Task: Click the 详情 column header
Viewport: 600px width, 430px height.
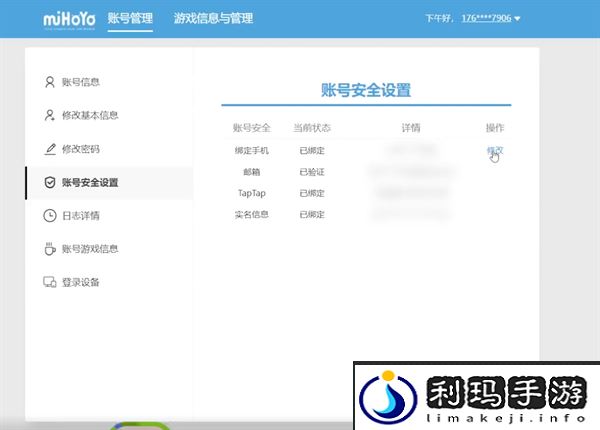Action: coord(411,128)
